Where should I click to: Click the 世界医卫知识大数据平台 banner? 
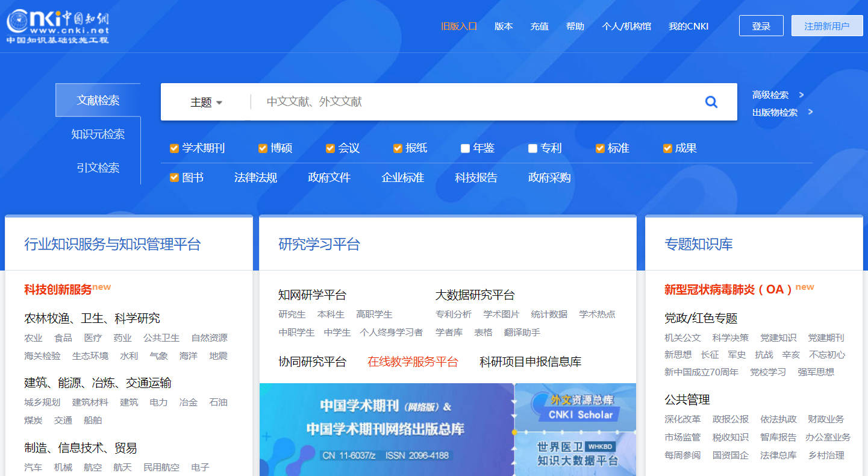pos(576,454)
